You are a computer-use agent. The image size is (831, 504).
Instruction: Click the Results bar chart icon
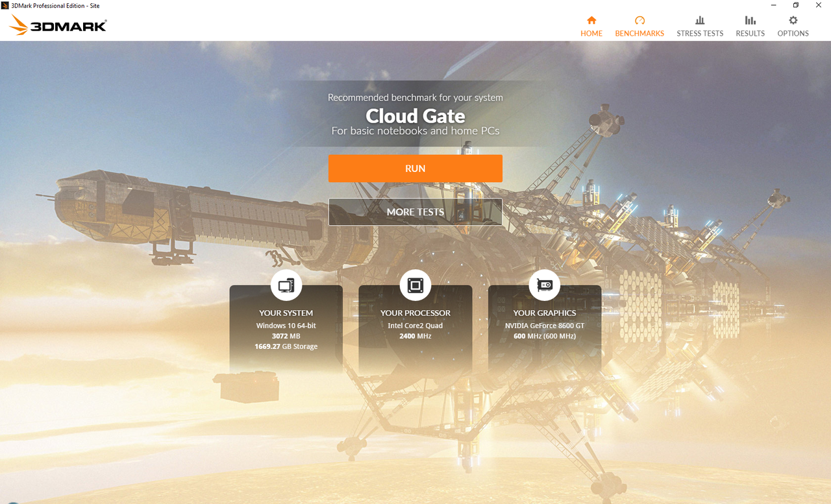click(750, 20)
